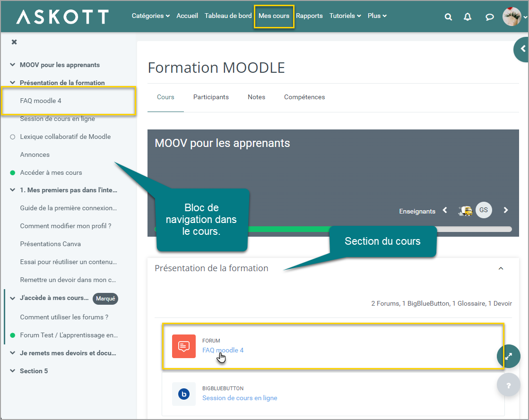Click green completion dot for Accéder à mes cours
529x420 pixels.
click(x=13, y=173)
